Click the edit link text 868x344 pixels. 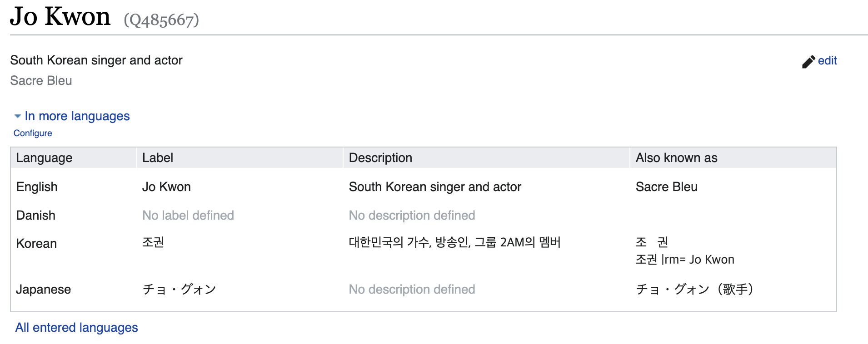pos(827,61)
